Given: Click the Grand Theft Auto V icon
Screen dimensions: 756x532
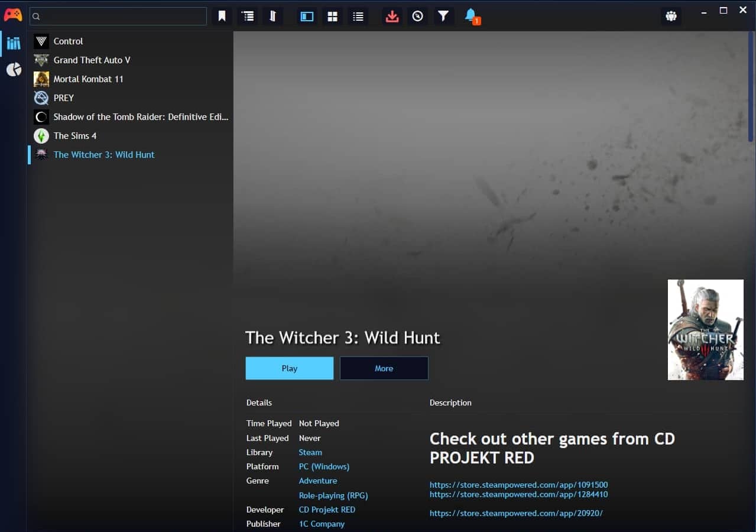Looking at the screenshot, I should click(x=41, y=60).
